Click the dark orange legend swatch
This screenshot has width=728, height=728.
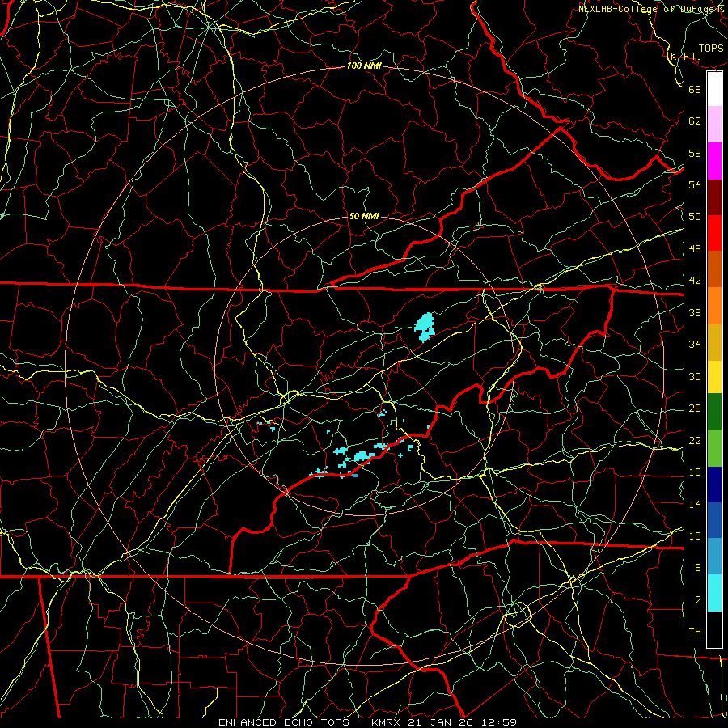[714, 269]
